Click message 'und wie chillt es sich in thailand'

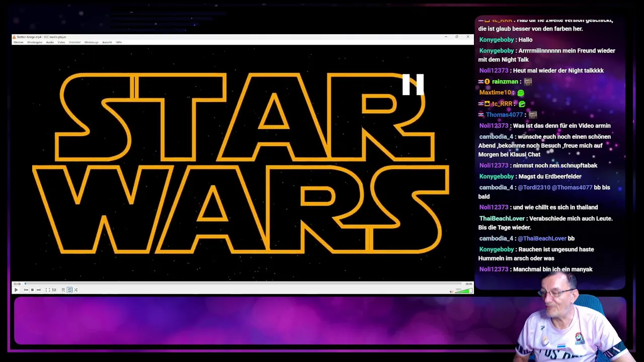[555, 207]
